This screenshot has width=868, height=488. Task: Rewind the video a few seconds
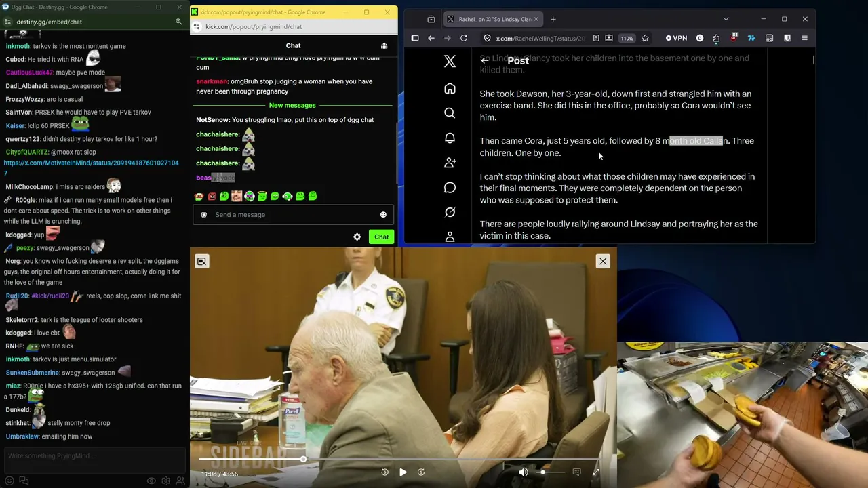[384, 472]
